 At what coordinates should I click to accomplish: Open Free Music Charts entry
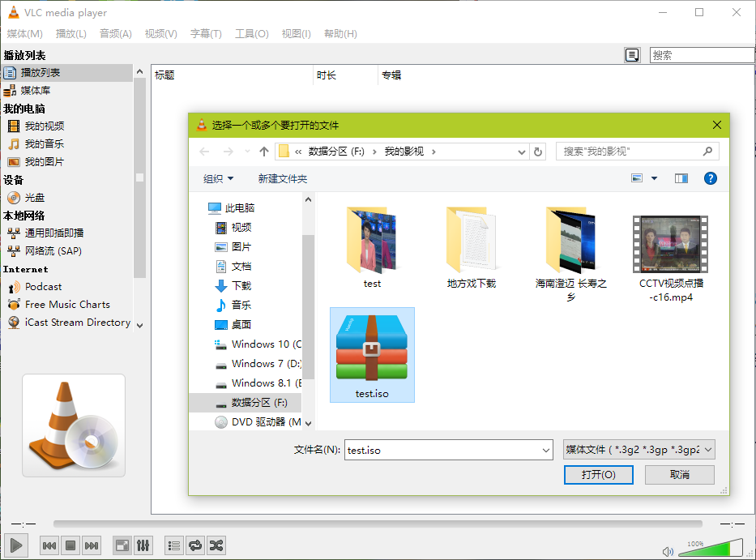pyautogui.click(x=67, y=305)
